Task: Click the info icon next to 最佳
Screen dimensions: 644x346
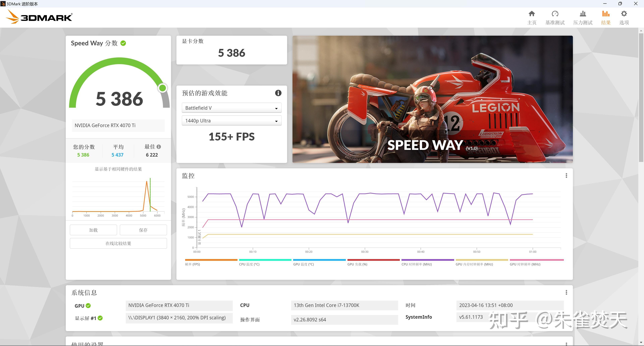Action: (159, 147)
